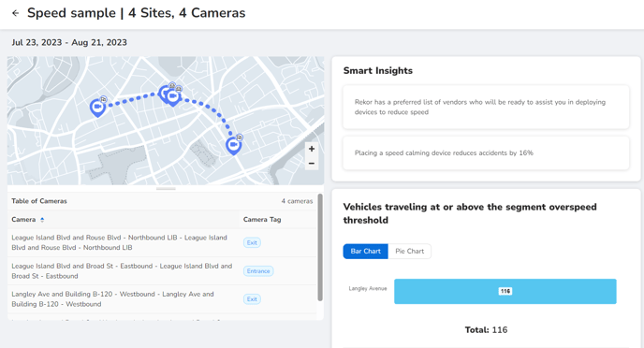The height and width of the screenshot is (348, 644).
Task: Click the 4 cameras count label
Action: click(x=297, y=201)
